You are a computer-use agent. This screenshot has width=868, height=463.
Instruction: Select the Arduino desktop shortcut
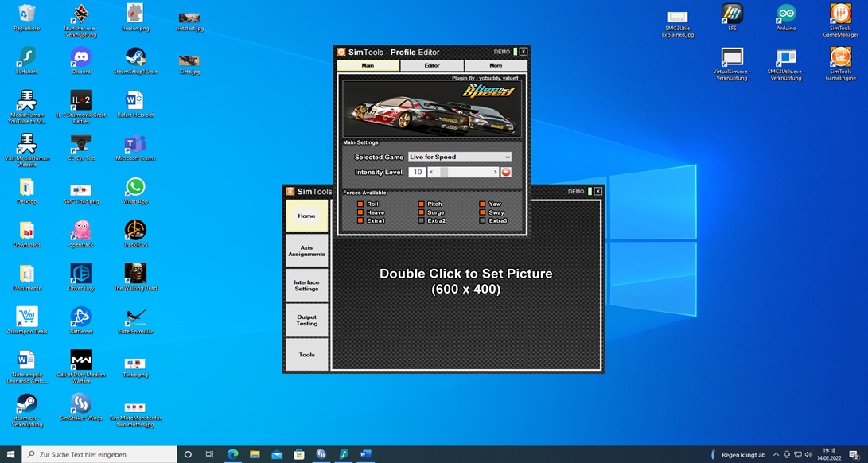click(786, 18)
